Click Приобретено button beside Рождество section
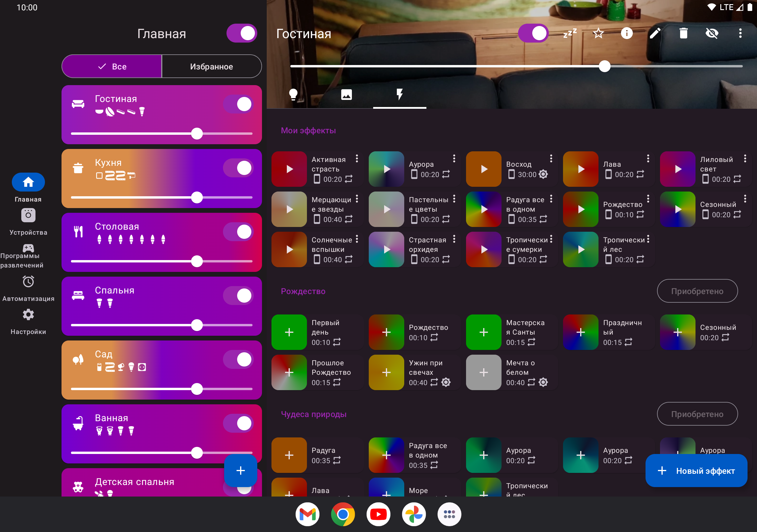 pyautogui.click(x=697, y=291)
